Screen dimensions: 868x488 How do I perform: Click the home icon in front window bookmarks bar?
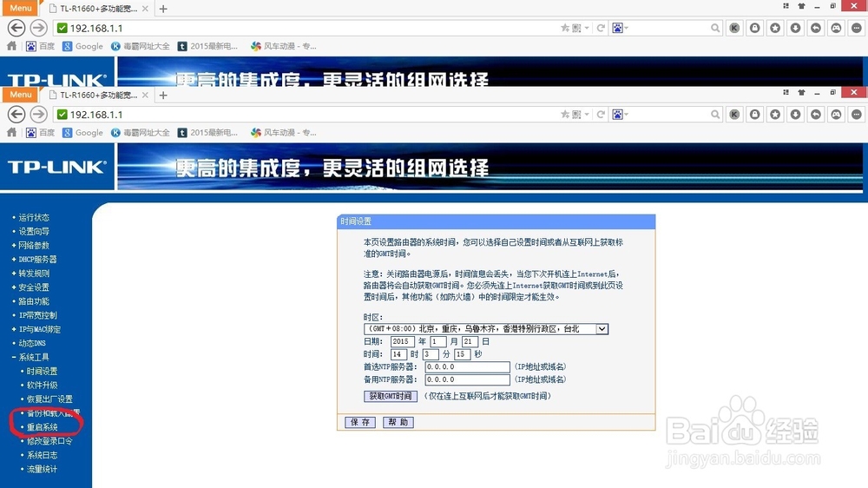pyautogui.click(x=11, y=132)
